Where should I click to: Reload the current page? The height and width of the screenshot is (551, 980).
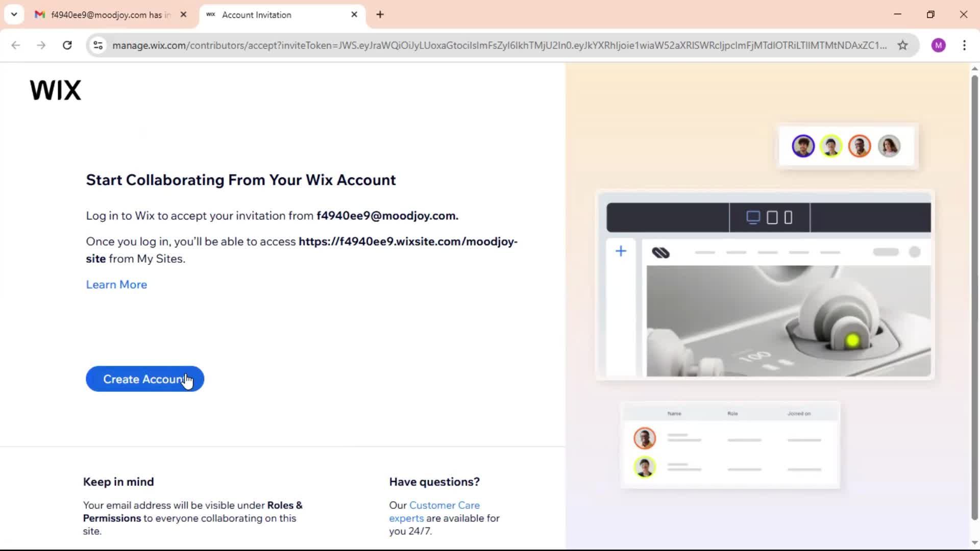coord(67,45)
